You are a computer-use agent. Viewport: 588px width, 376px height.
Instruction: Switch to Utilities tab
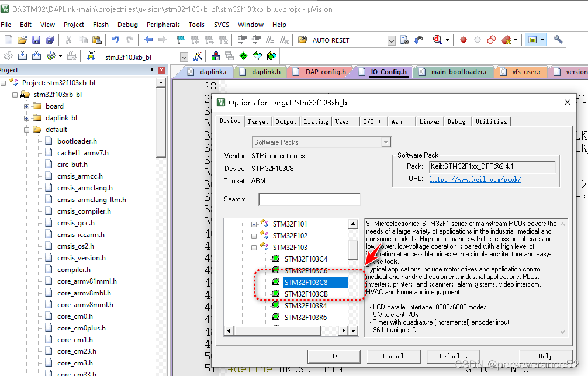point(491,121)
